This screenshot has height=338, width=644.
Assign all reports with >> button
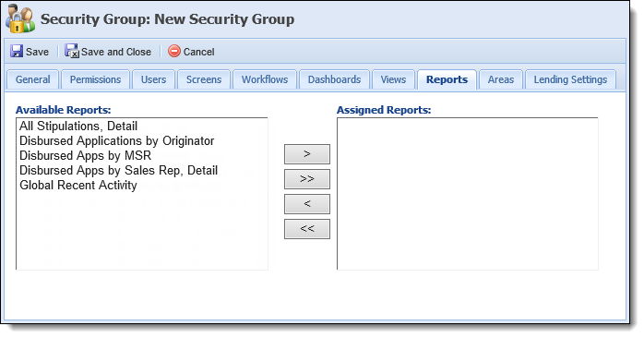[x=307, y=179]
